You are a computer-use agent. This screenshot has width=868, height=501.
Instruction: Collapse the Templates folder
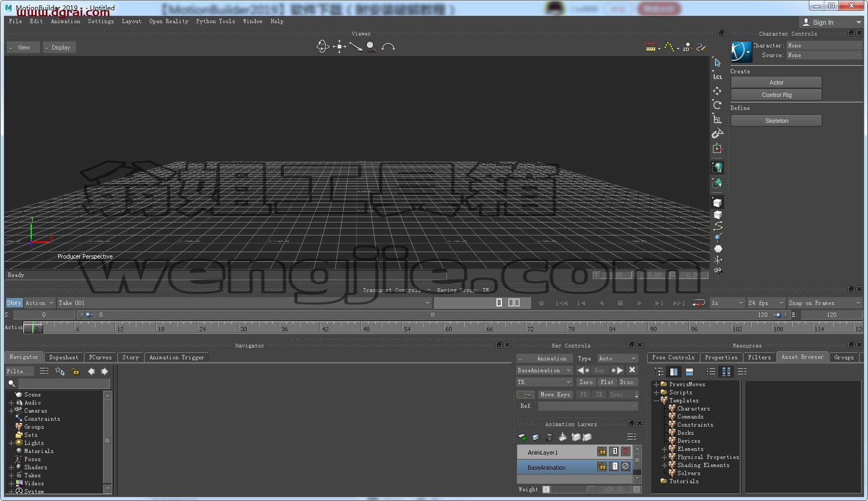point(656,401)
